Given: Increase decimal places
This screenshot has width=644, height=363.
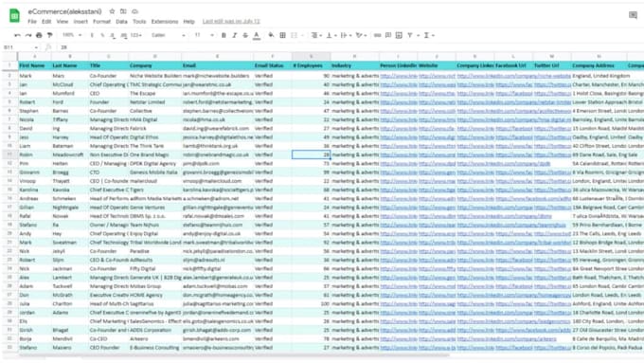Looking at the screenshot, I should pyautogui.click(x=123, y=35).
